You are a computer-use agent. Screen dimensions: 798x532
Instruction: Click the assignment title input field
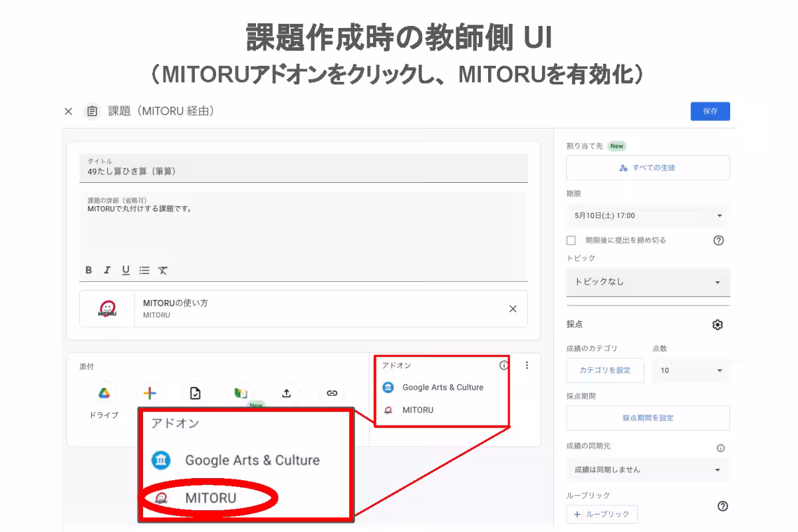pyautogui.click(x=303, y=171)
